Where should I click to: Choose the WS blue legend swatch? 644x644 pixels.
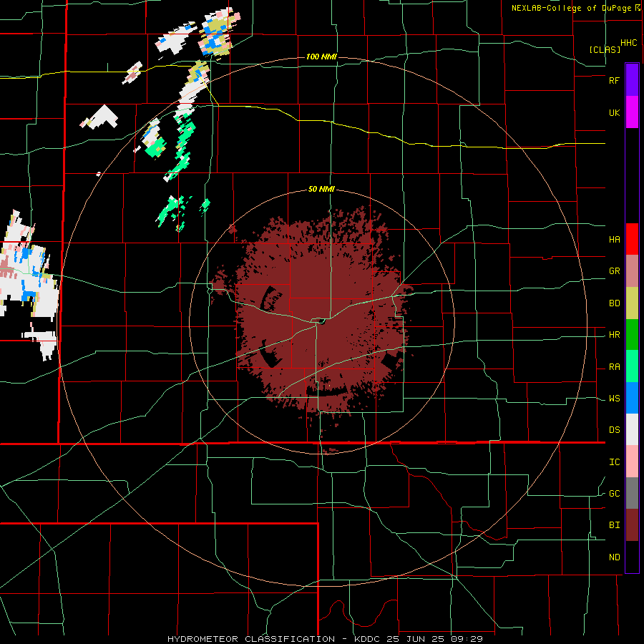pyautogui.click(x=632, y=398)
